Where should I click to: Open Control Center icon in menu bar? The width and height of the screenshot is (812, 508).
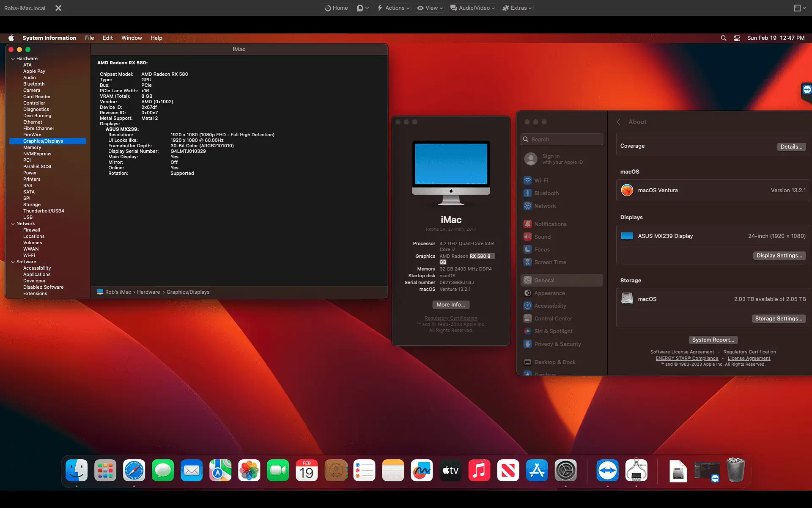(737, 38)
